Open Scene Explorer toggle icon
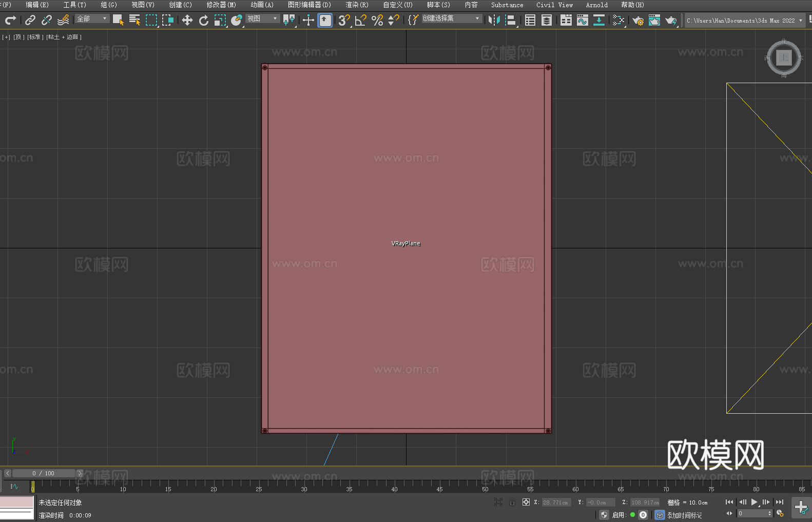Screen dimensions: 812x522 [530, 20]
